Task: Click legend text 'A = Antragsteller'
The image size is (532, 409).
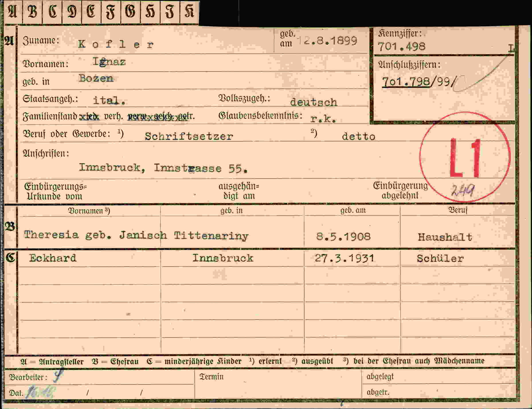Action: [52, 362]
